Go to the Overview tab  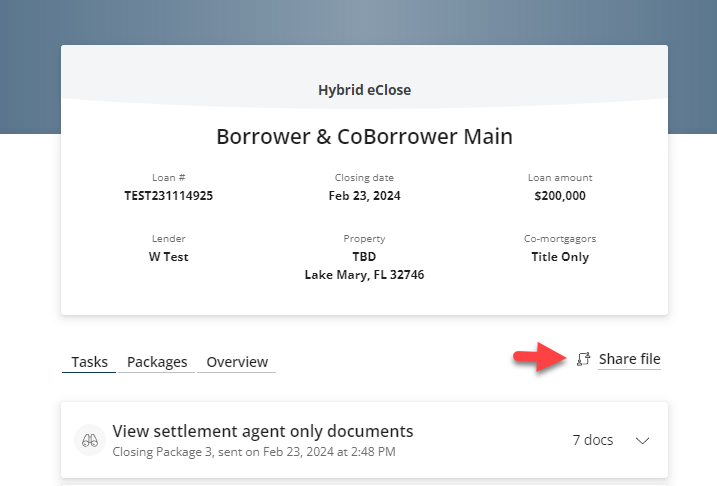[237, 362]
